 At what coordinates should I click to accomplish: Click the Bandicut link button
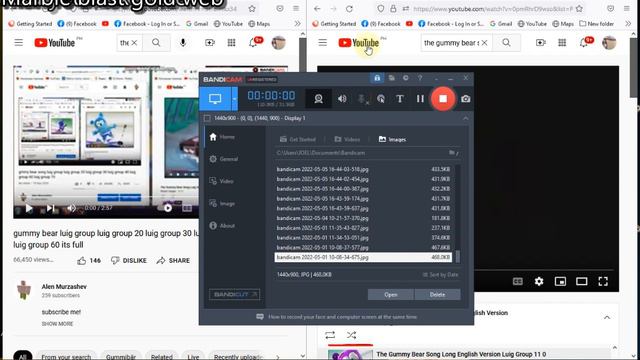click(234, 294)
